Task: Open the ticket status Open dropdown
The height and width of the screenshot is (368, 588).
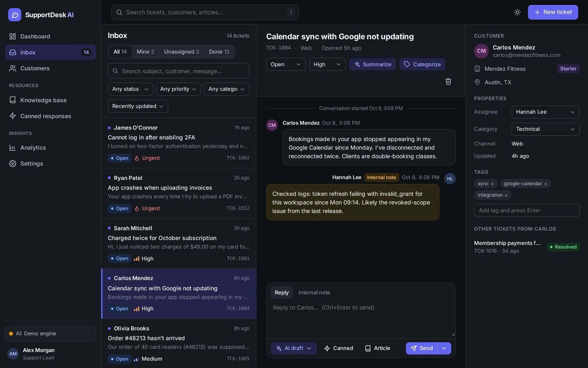Action: [x=286, y=64]
